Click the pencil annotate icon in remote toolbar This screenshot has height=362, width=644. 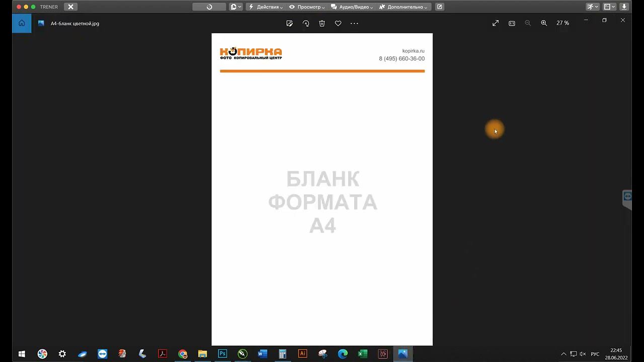click(440, 7)
